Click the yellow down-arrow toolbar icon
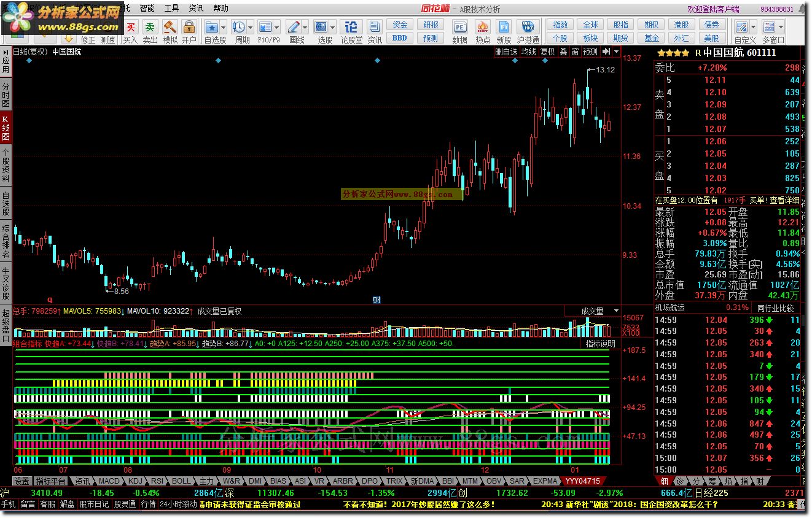812x518 pixels. click(x=69, y=39)
